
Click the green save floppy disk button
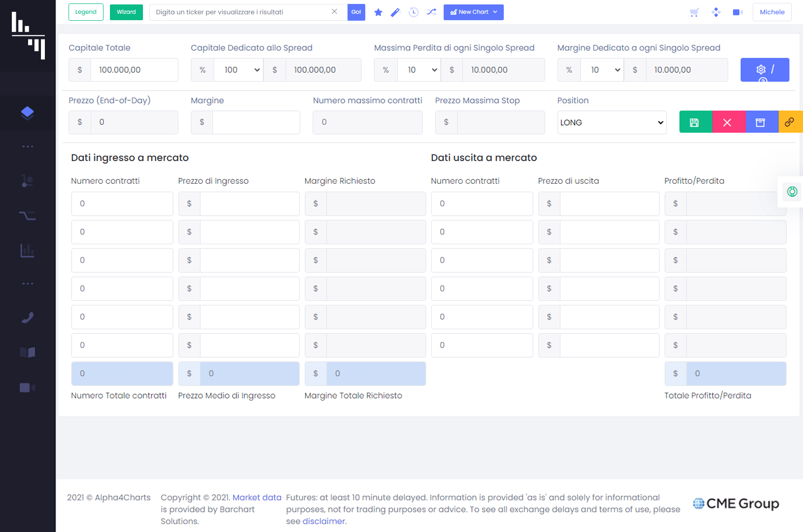[x=695, y=122]
